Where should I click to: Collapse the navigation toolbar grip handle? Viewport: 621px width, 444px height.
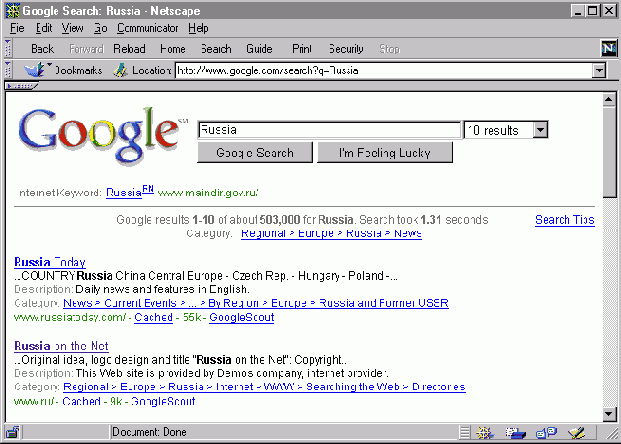click(8, 48)
